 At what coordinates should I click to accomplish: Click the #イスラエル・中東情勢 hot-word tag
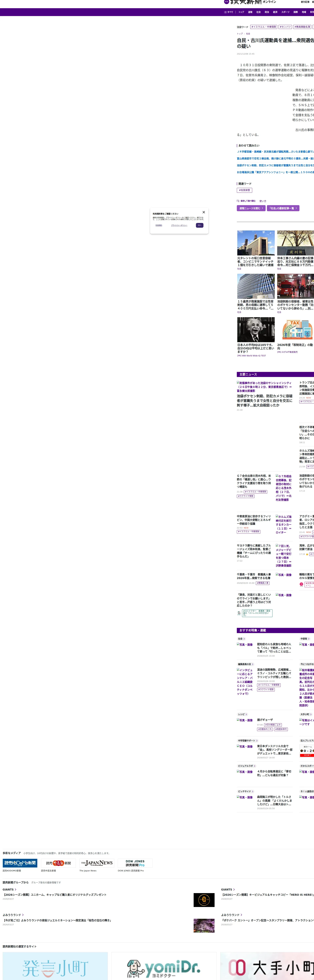tap(264, 27)
